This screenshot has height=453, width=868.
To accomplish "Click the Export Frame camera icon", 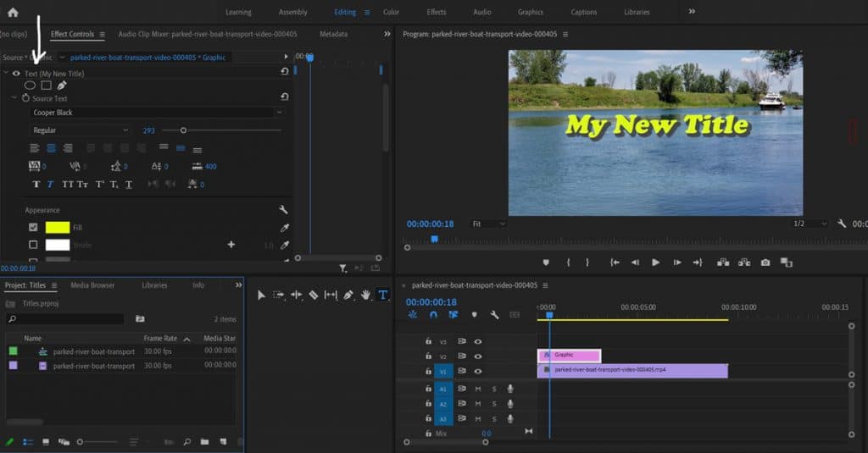I will pyautogui.click(x=765, y=262).
